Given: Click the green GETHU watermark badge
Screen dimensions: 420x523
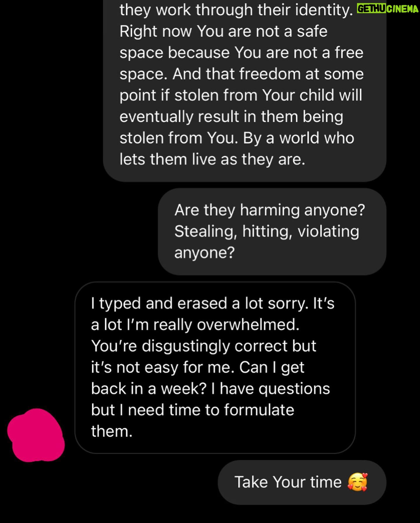Looking at the screenshot, I should tap(372, 9).
